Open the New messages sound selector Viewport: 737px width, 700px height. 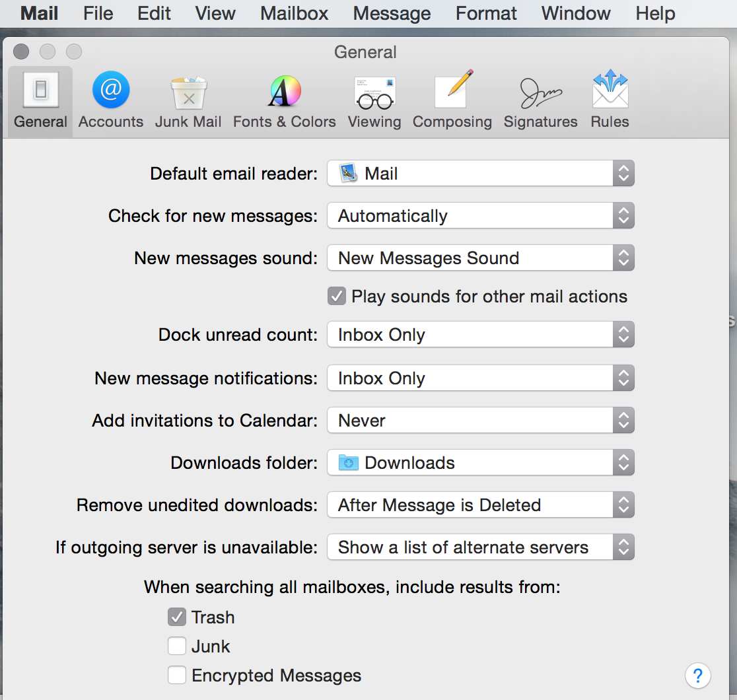tap(480, 258)
